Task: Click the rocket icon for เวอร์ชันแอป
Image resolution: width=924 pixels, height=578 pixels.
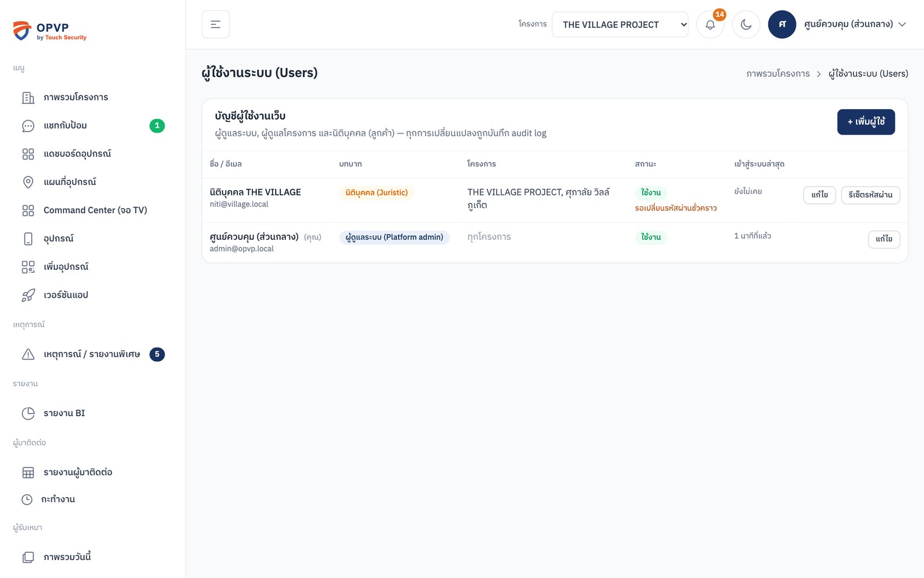Action: tap(28, 296)
